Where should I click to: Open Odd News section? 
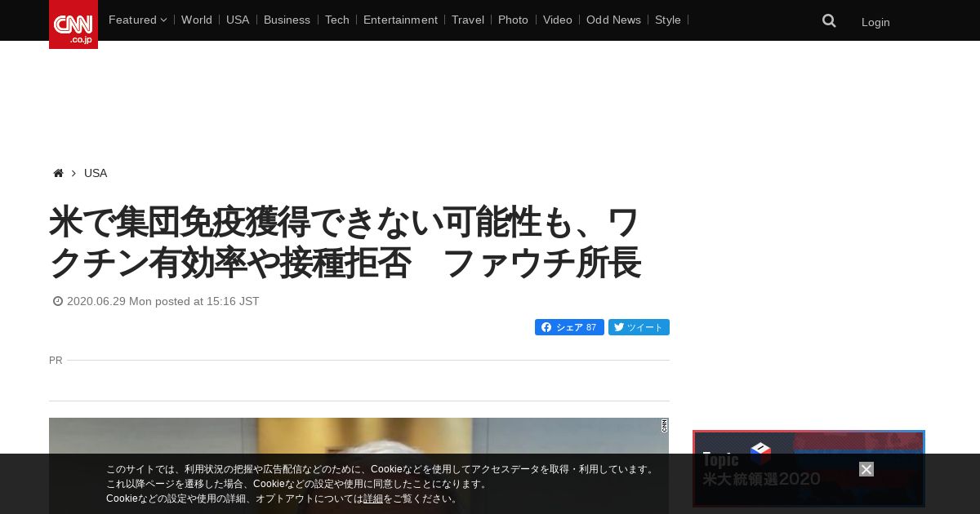[613, 20]
